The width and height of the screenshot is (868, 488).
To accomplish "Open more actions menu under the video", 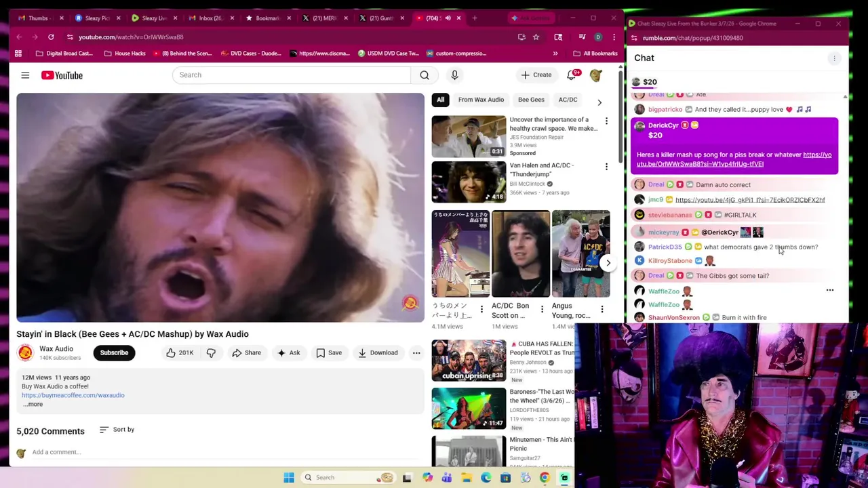I will tap(416, 352).
